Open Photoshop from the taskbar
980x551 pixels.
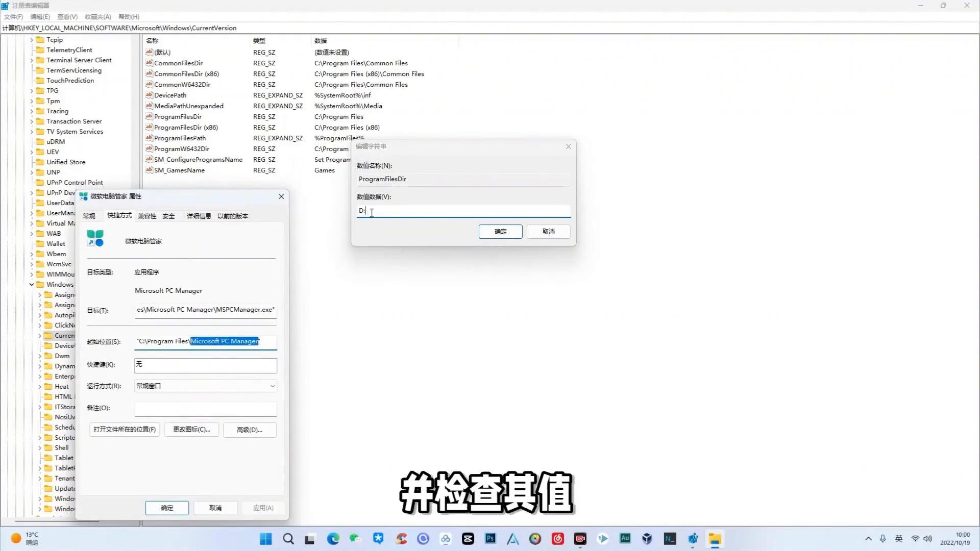point(490,538)
